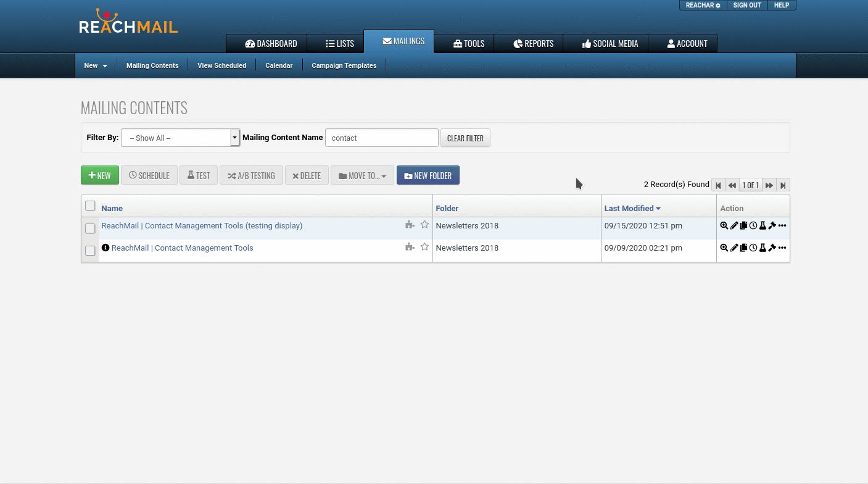
Task: Click Sign Out at the top
Action: click(x=747, y=5)
